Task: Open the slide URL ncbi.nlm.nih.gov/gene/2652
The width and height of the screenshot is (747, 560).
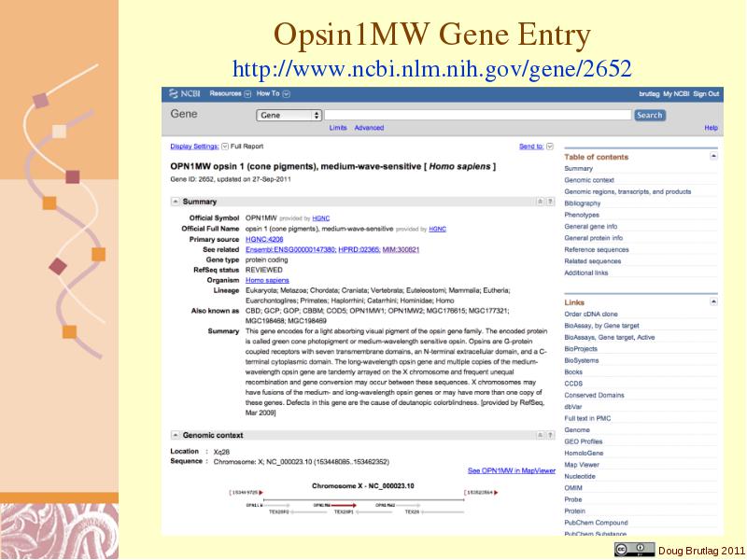Action: coord(432,69)
